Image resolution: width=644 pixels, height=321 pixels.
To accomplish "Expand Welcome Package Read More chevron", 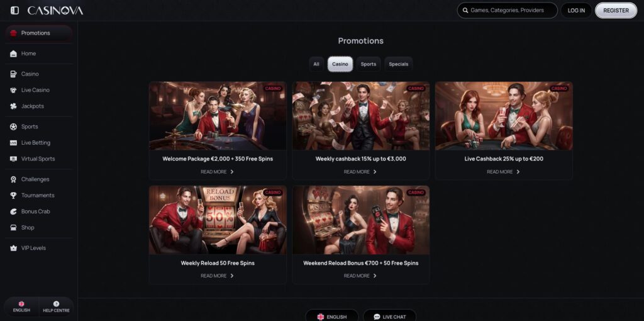I will point(232,172).
